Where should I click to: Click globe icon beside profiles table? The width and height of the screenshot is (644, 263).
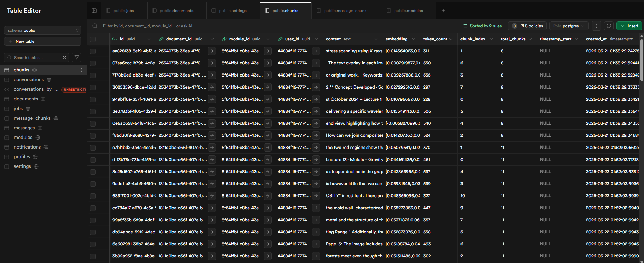(x=35, y=157)
